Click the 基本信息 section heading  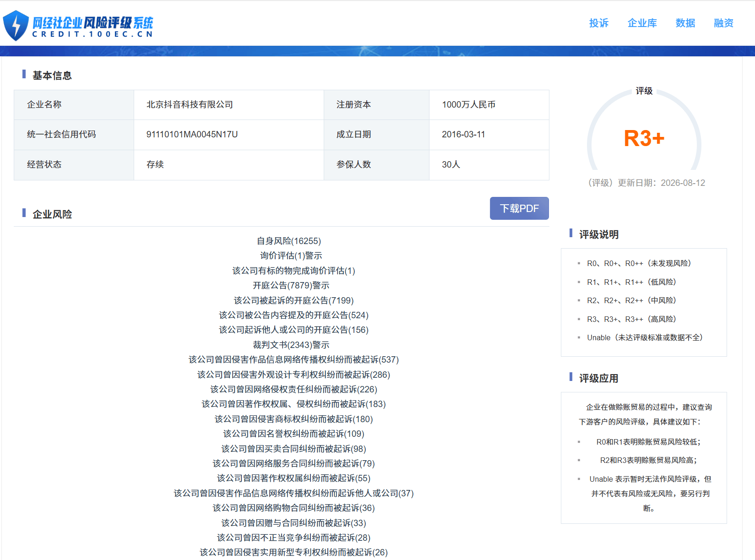[x=52, y=76]
